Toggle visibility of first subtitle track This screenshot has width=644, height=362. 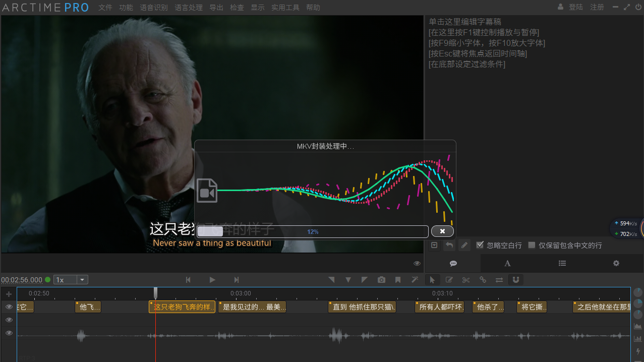click(x=9, y=307)
